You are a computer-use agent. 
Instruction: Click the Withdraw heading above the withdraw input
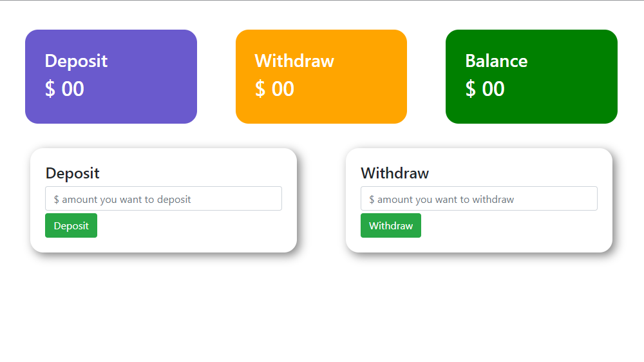(x=394, y=173)
